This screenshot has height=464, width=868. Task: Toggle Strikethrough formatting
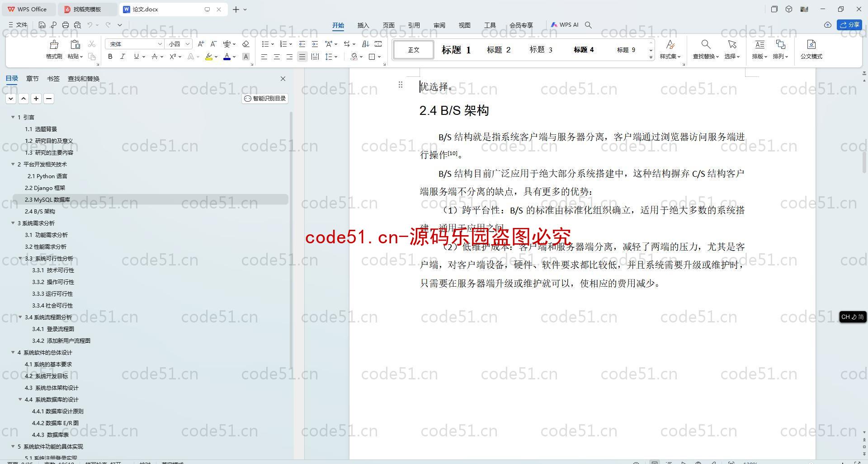[x=155, y=57]
